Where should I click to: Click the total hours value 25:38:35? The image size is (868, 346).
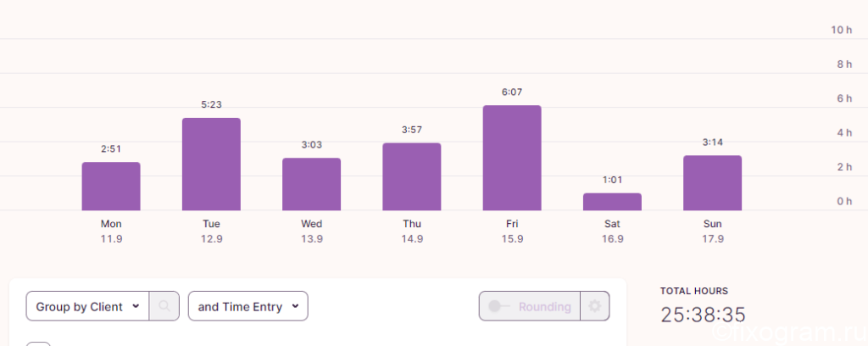(703, 315)
